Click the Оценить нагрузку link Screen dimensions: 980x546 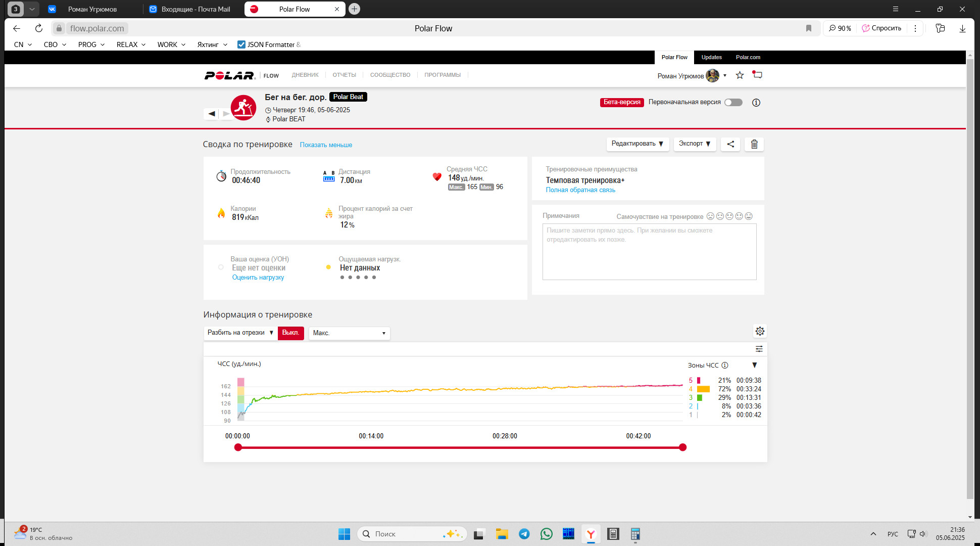pyautogui.click(x=258, y=278)
